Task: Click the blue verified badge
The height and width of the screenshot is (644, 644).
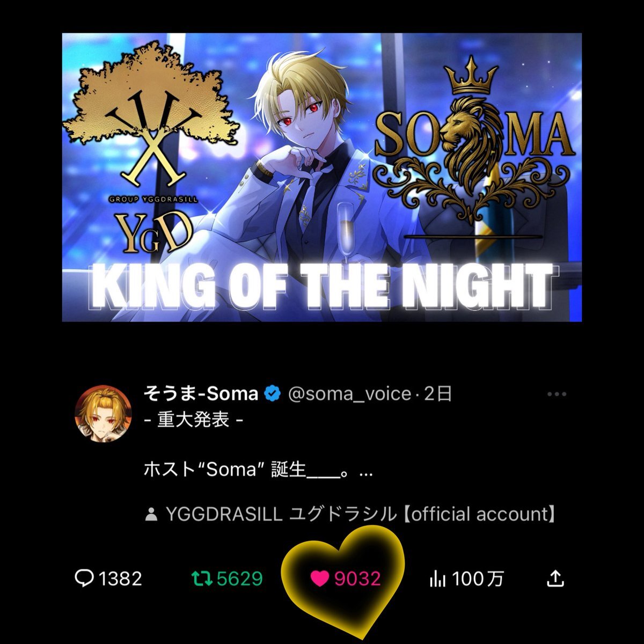Action: pos(273,394)
